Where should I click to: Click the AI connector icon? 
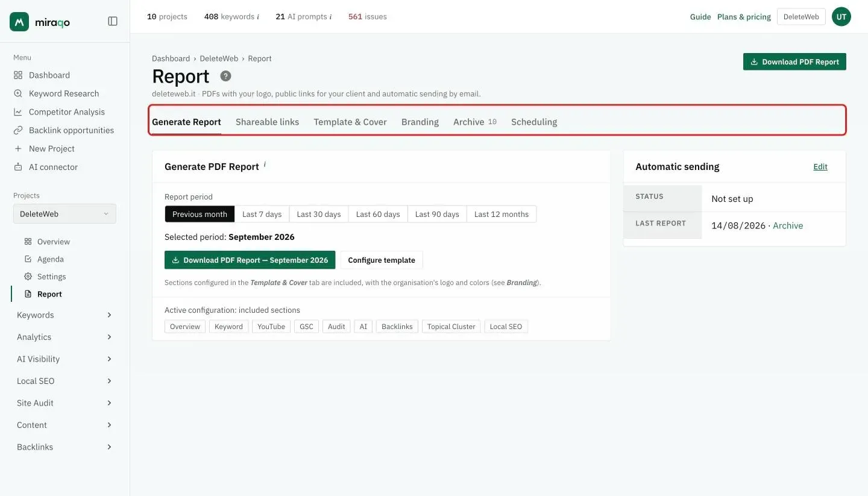pyautogui.click(x=18, y=167)
